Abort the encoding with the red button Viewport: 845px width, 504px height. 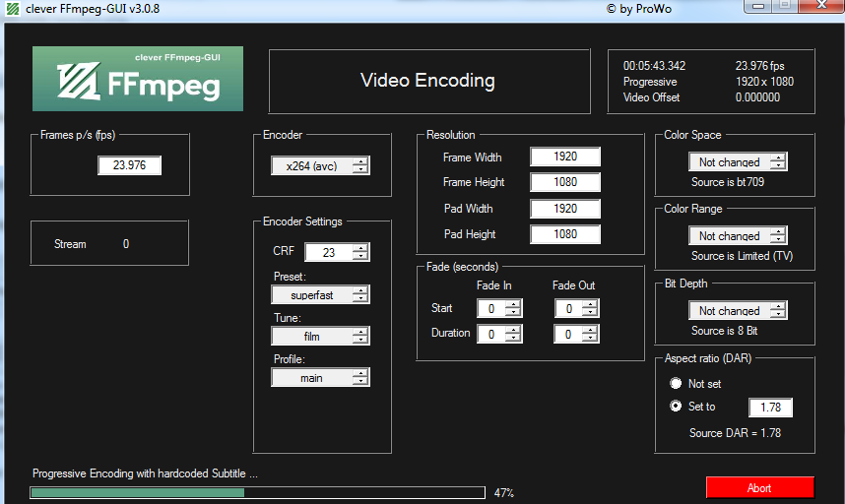(760, 488)
